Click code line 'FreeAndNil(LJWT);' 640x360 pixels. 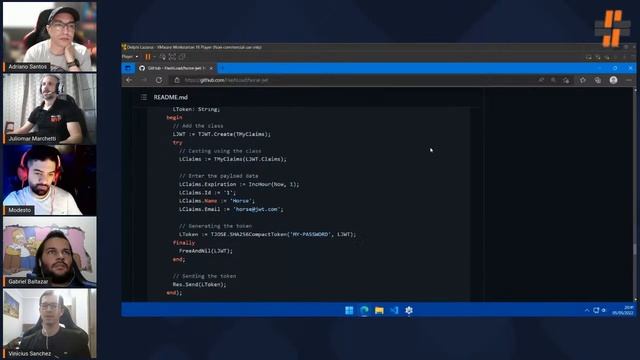(206, 251)
